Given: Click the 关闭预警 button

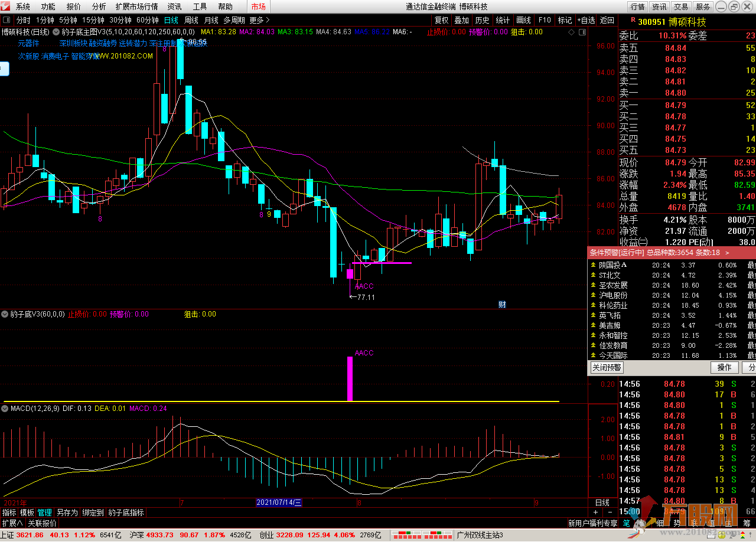Looking at the screenshot, I should coord(607,367).
